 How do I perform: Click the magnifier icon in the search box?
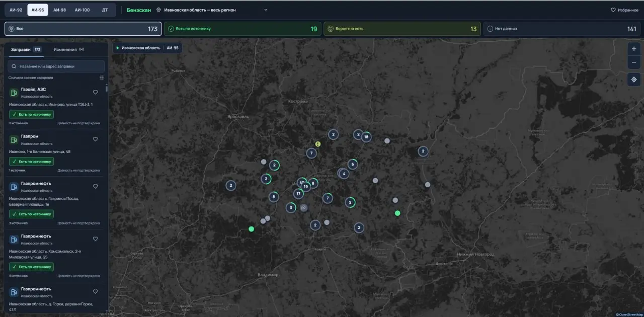(14, 66)
